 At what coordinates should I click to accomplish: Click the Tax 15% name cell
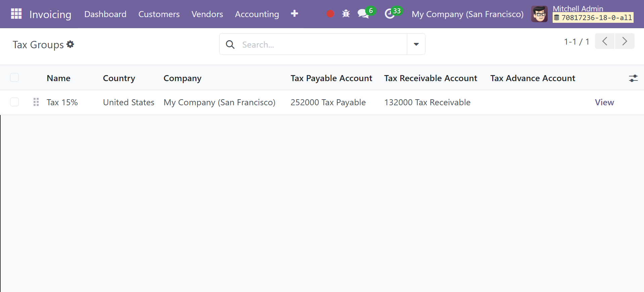pyautogui.click(x=62, y=102)
